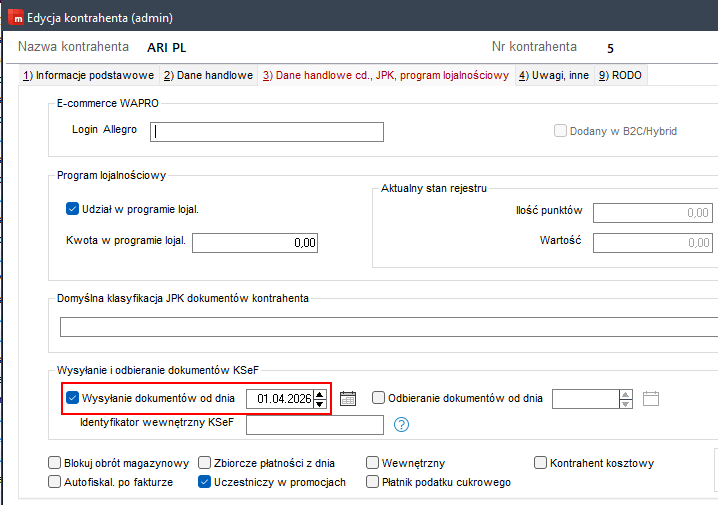Image resolution: width=718 pixels, height=505 pixels.
Task: Click the Domyślna klasyfikacja JPK field
Action: 388,327
